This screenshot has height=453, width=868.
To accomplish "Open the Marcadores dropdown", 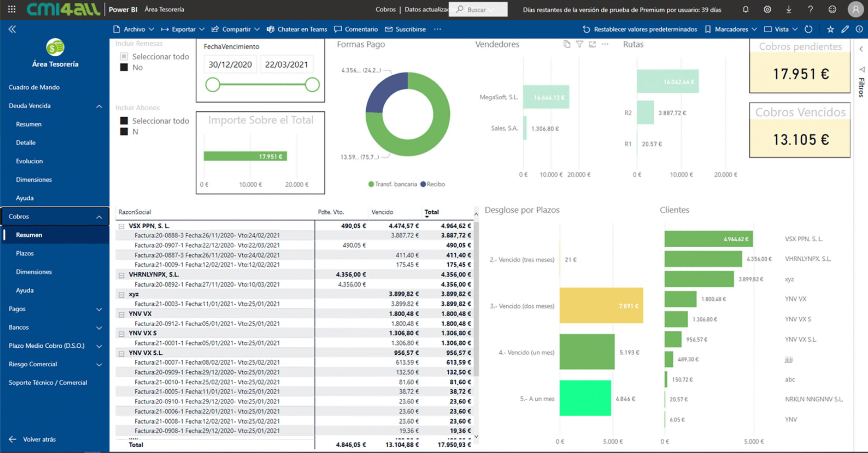I will coord(731,29).
